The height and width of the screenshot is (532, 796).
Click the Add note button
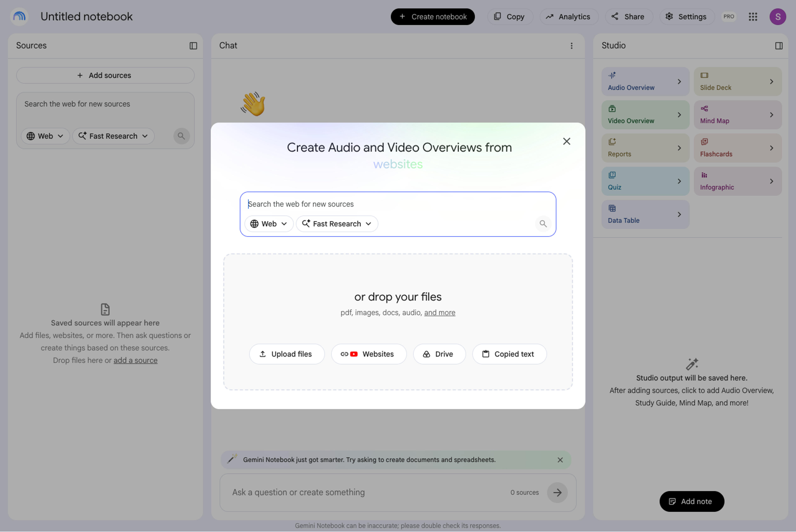[x=692, y=502]
